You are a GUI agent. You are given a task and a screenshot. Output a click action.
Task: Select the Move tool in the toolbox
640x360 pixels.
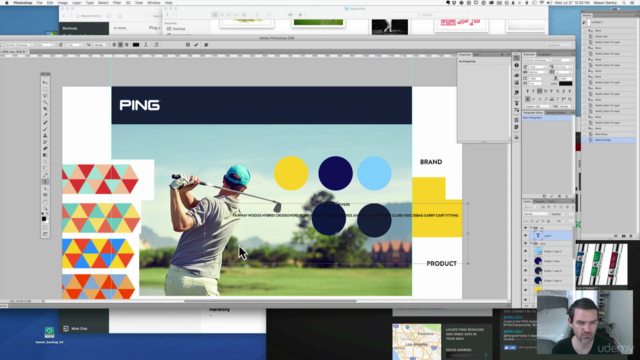(x=45, y=82)
